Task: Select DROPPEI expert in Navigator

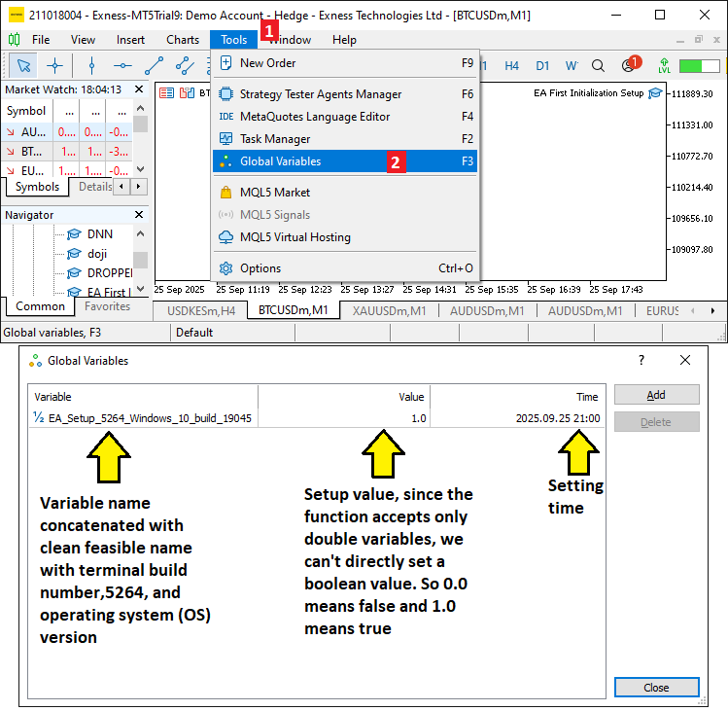Action: 99,273
